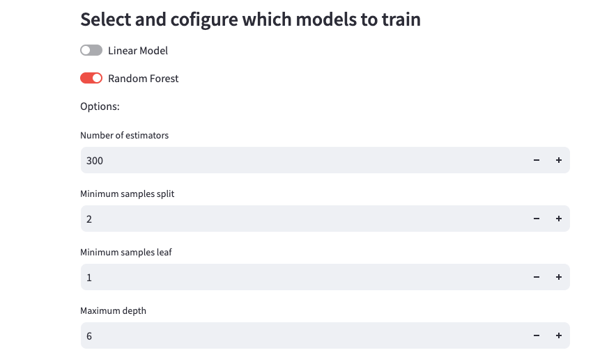Click the 'Random Forest' label text
616x364 pixels.
tap(143, 79)
